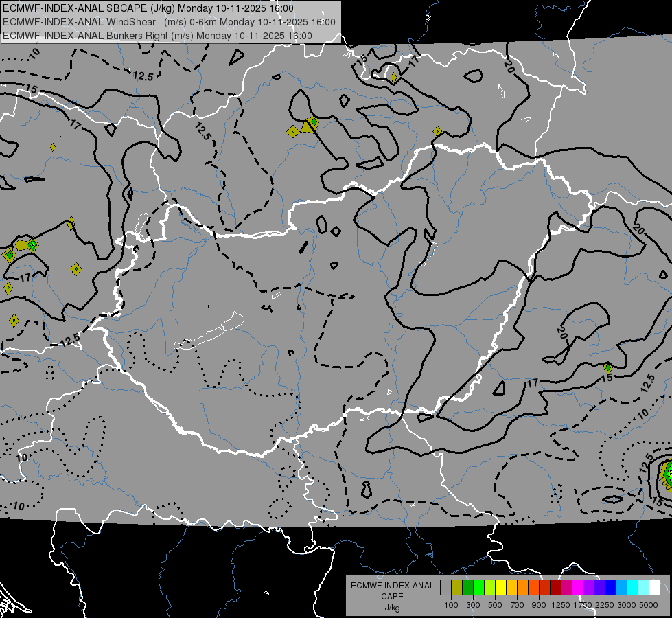
Task: Click the legend value 3000
Action: tap(627, 605)
